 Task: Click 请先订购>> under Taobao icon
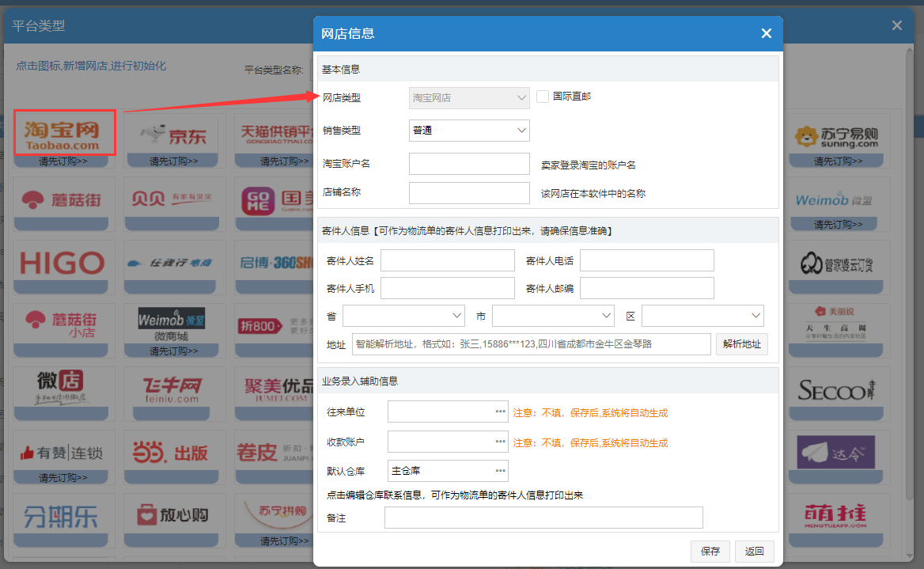63,161
